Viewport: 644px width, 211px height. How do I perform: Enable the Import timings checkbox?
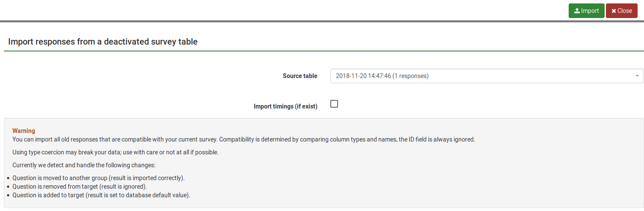click(334, 104)
